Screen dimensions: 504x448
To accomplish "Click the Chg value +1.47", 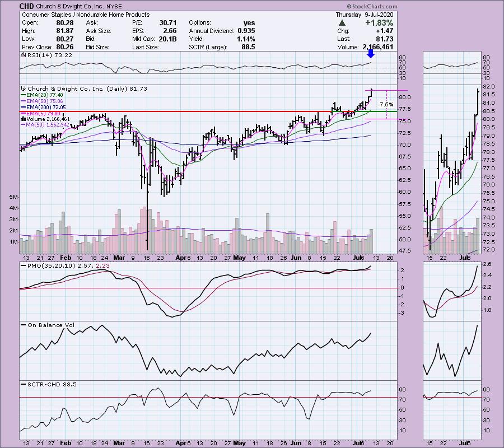I will pos(384,31).
